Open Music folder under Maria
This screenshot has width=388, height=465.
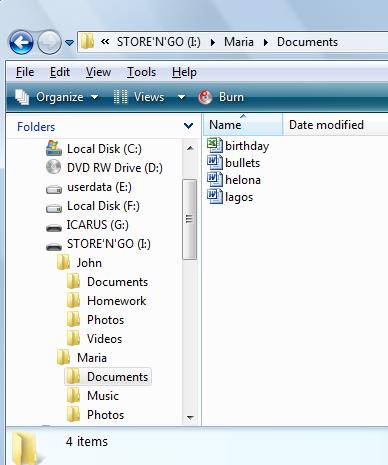click(x=103, y=396)
